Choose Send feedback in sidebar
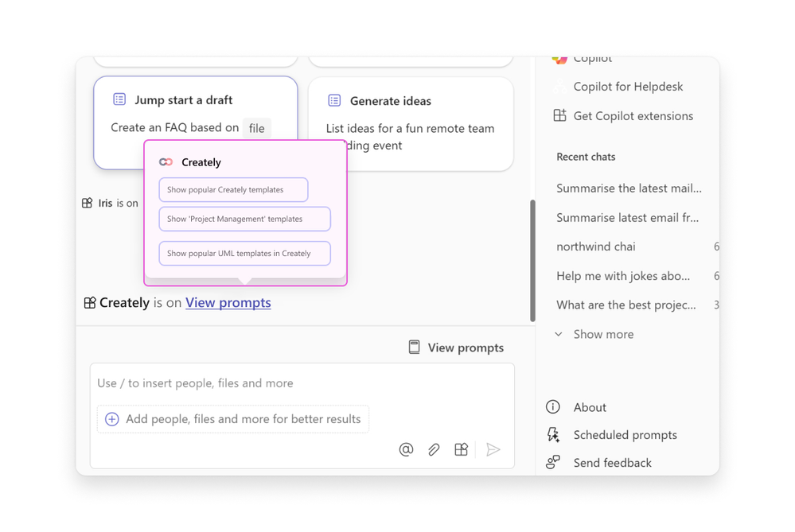Viewport: 795px width, 532px height. pos(612,463)
